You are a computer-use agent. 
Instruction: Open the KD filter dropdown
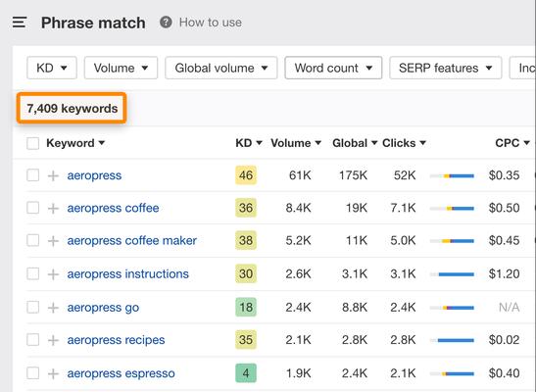coord(52,68)
